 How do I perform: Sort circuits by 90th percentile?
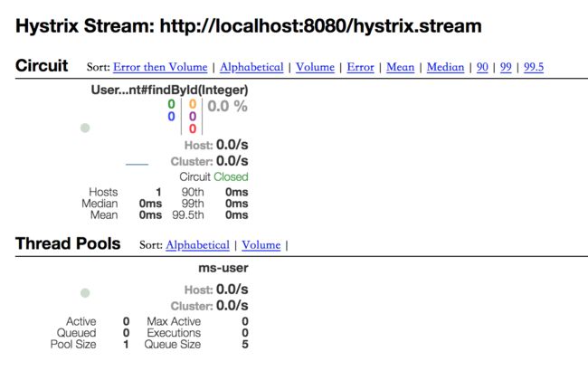482,67
